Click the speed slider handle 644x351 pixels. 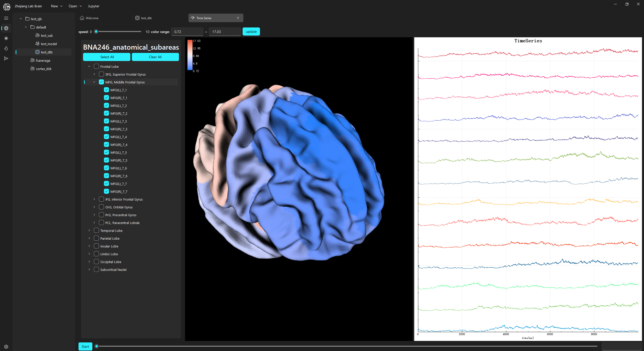pos(96,32)
